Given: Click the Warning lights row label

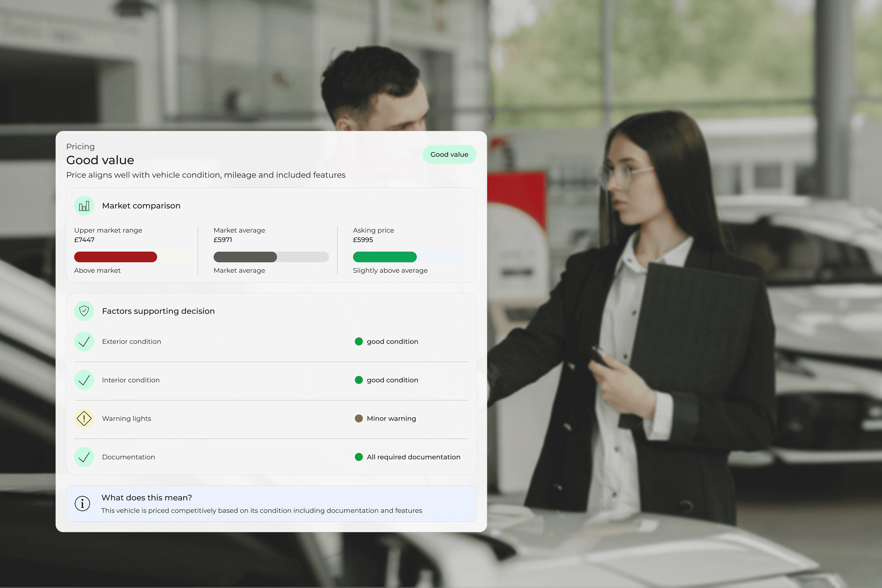Looking at the screenshot, I should pyautogui.click(x=126, y=418).
